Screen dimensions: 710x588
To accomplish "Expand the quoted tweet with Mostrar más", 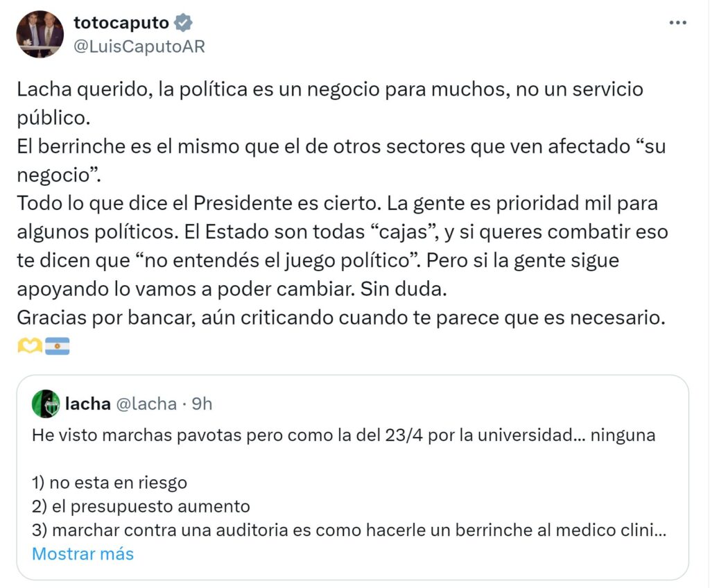I will pos(83,554).
